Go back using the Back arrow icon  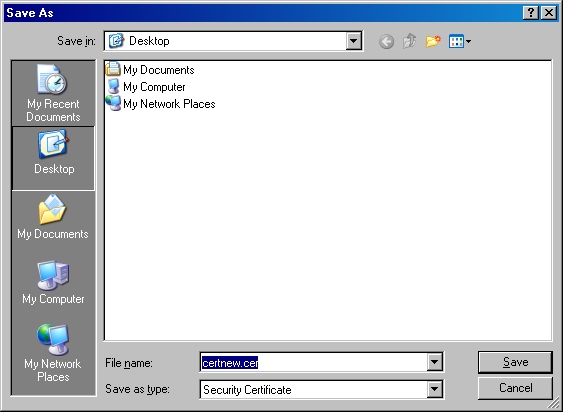(x=386, y=42)
